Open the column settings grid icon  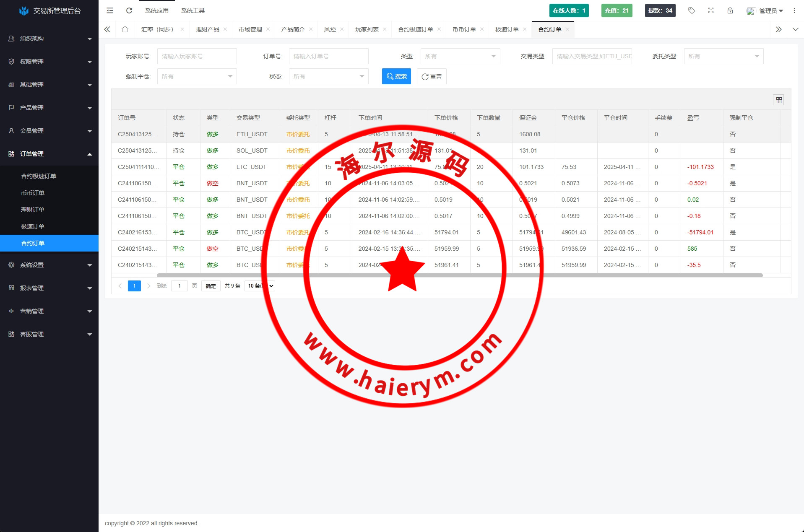click(778, 100)
